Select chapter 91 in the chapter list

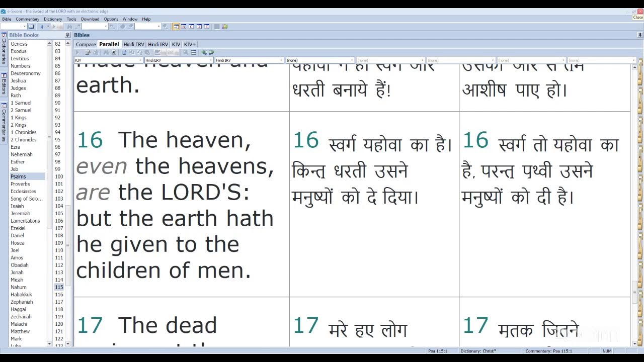(x=58, y=110)
